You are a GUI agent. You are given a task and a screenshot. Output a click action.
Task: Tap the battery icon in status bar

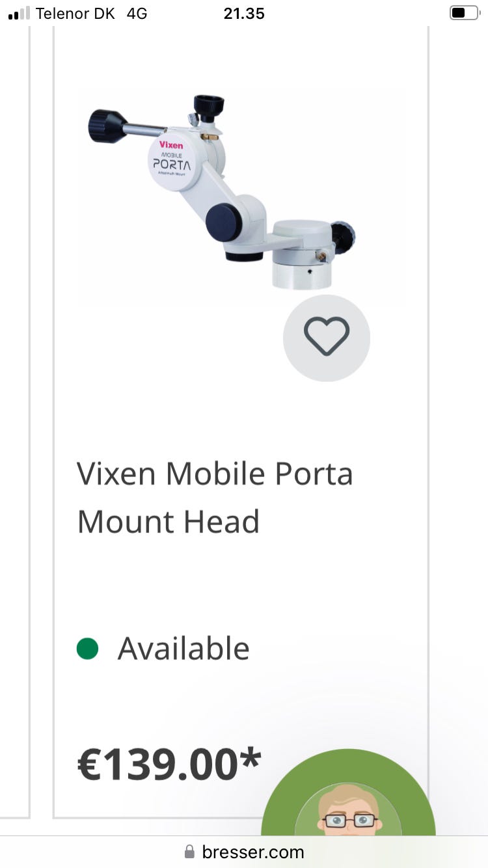pyautogui.click(x=463, y=13)
